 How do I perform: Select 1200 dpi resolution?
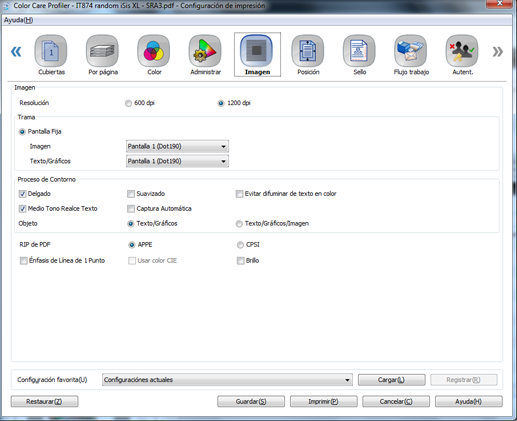coord(221,103)
